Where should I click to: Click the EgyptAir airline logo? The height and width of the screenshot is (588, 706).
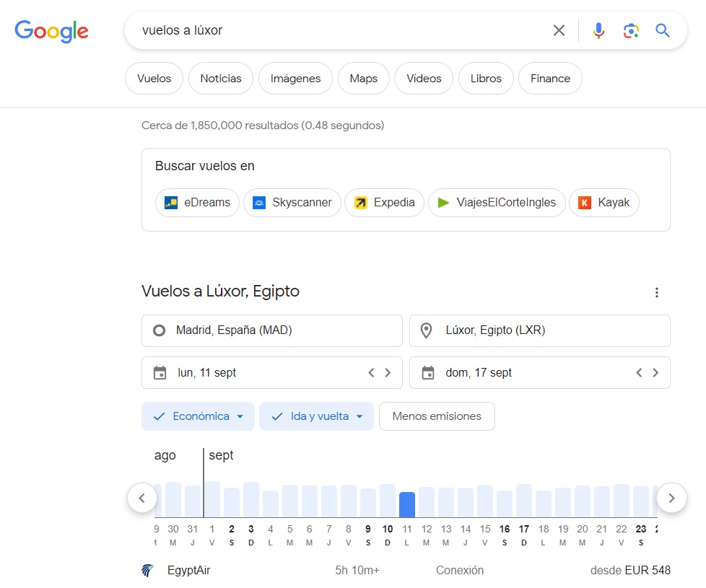[x=148, y=571]
